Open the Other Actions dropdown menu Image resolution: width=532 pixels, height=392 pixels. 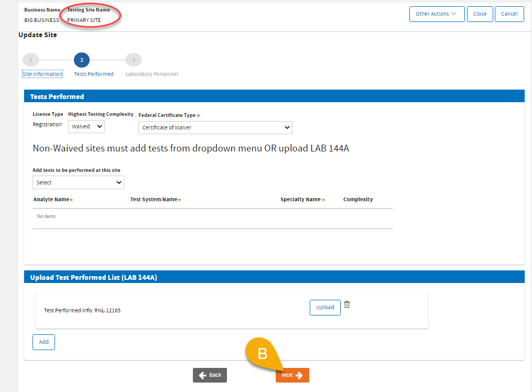tap(437, 14)
